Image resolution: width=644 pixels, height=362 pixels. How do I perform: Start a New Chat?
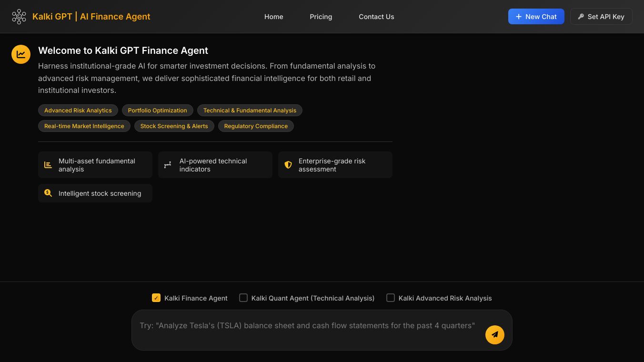point(536,17)
